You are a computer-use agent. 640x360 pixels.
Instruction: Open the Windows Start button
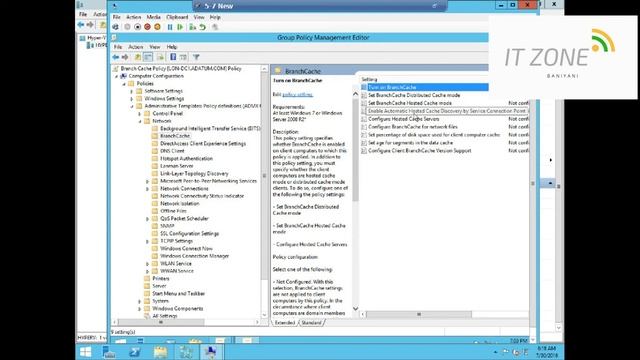point(86,352)
